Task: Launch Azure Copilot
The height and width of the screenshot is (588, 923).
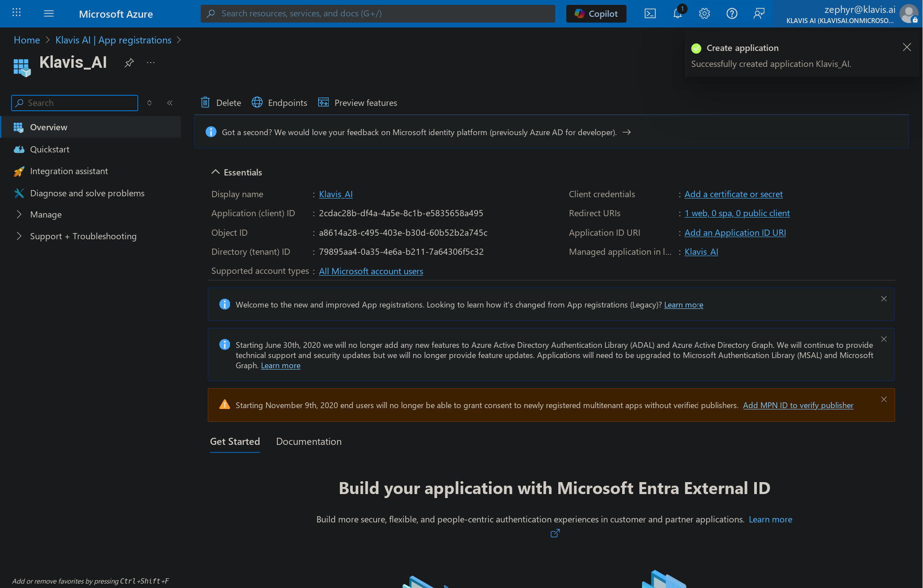Action: [596, 13]
